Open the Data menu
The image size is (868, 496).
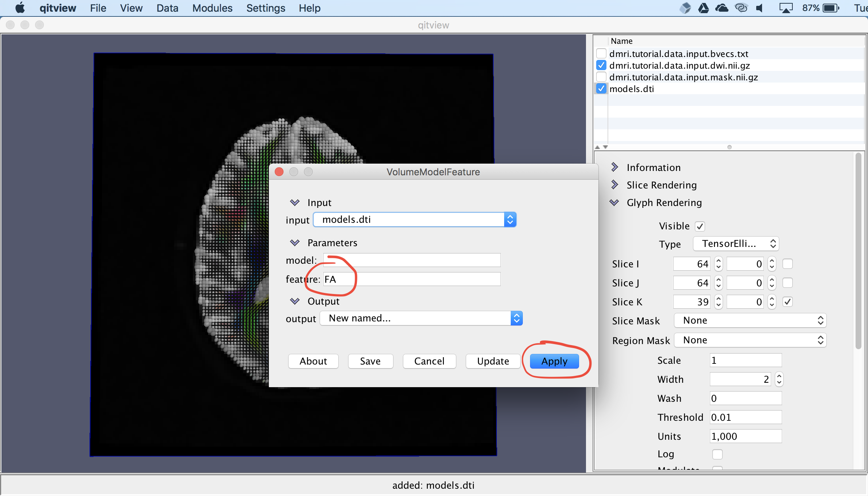click(x=167, y=8)
